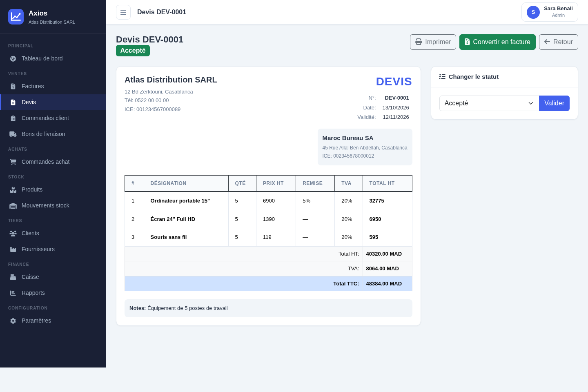Click the Axios chart logo icon
Viewport: 588px width, 392px height.
point(16,17)
